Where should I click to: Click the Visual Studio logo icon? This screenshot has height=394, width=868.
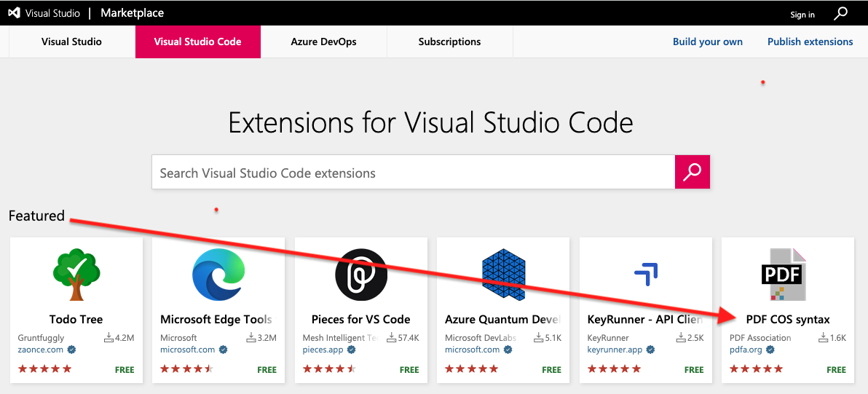pos(14,13)
